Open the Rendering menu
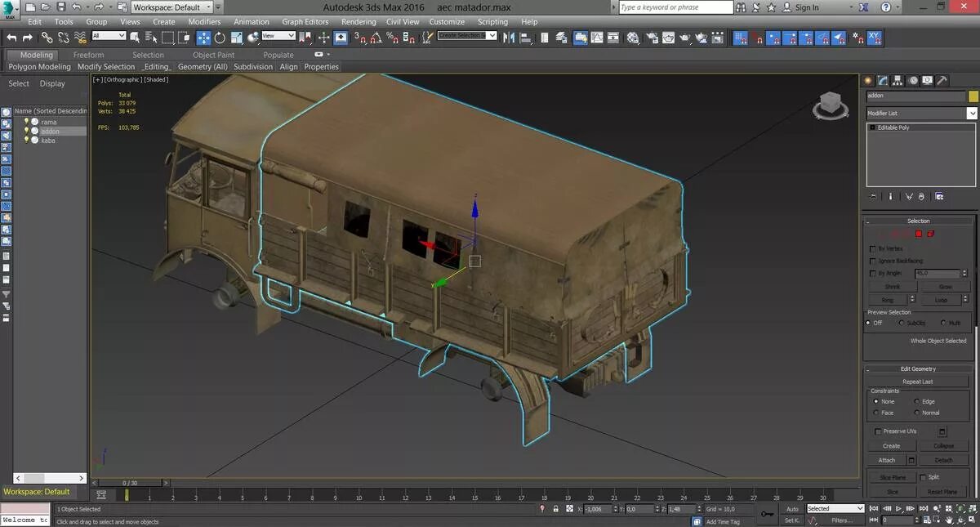 tap(359, 22)
